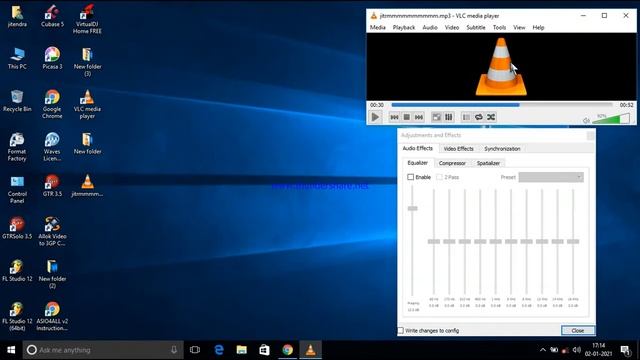Open the View menu in VLC
640x360 pixels.
pos(519,27)
